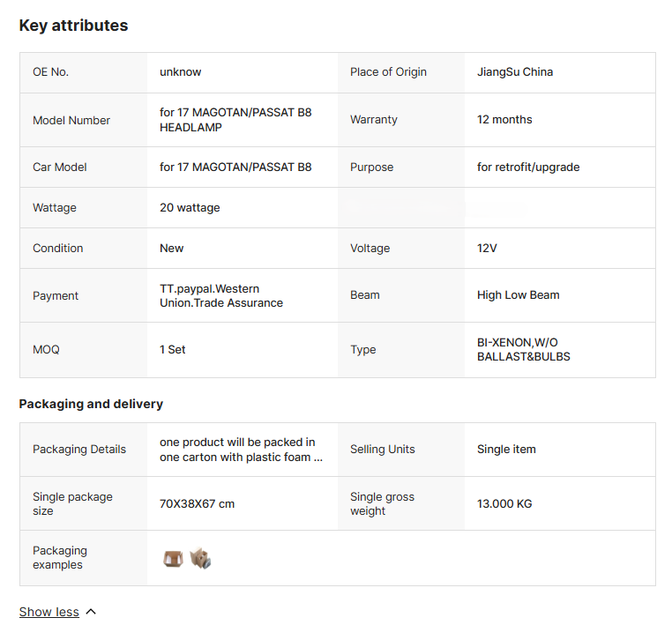
Task: Click the Show less link
Action: coord(49,612)
